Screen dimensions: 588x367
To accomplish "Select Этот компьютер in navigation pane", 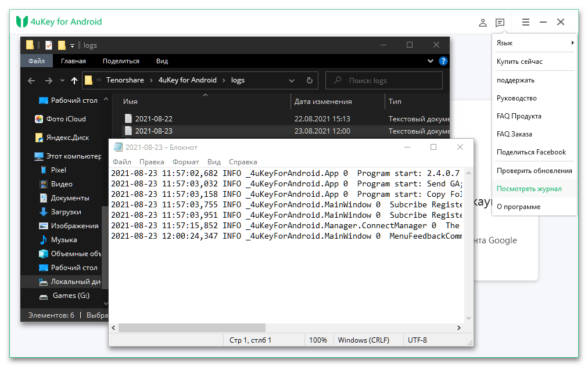I will point(67,156).
